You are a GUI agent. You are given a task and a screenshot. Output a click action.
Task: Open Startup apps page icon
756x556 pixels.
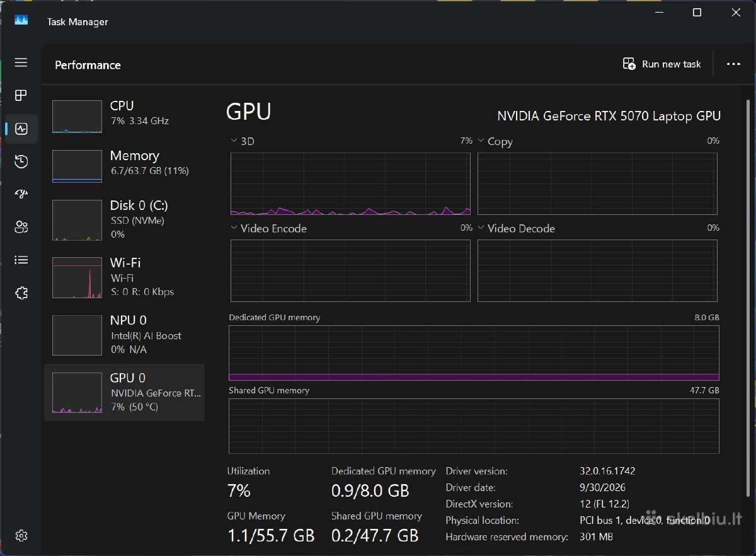coord(21,194)
